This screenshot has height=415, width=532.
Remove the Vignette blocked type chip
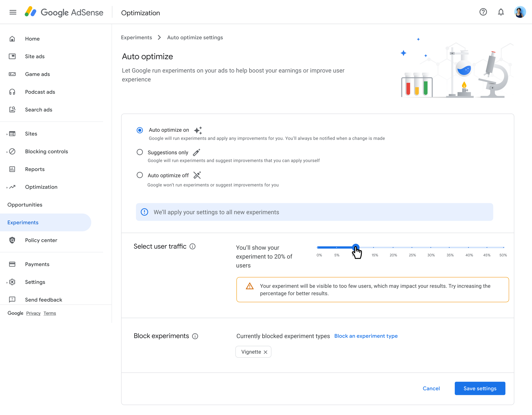click(266, 352)
